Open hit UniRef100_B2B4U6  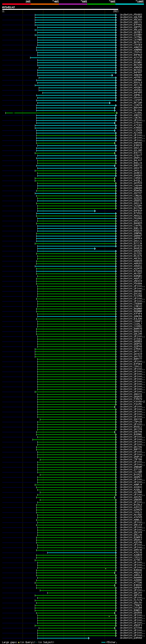(x=131, y=570)
